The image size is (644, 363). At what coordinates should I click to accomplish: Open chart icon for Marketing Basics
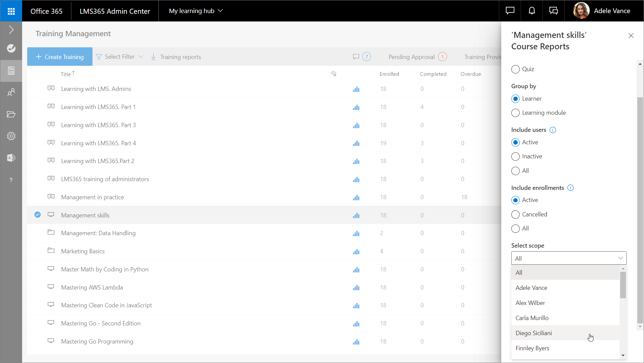[356, 251]
